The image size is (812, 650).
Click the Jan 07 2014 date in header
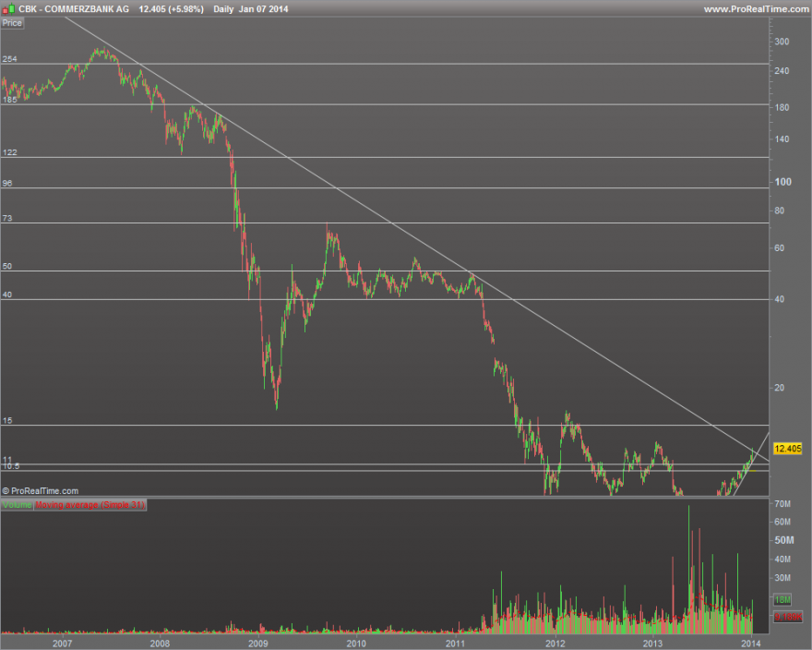point(264,9)
